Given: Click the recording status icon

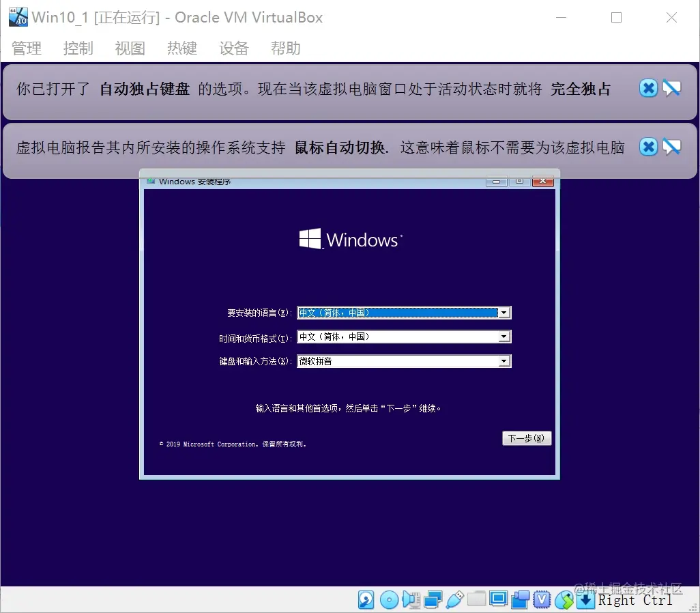Looking at the screenshot, I should point(520,600).
